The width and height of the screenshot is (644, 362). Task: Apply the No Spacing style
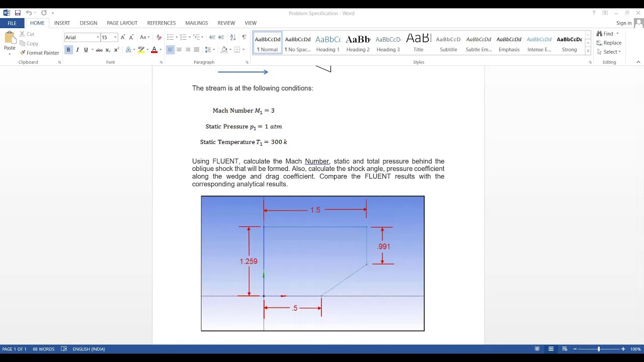point(297,44)
